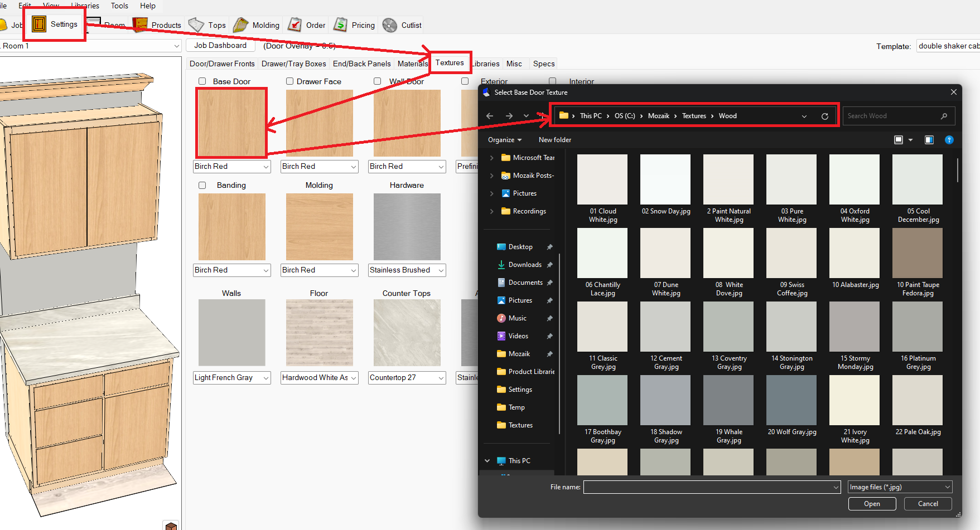Select the 19 Whale Gray.jpg thumbnail
Screen dimensions: 980x530
pos(728,400)
